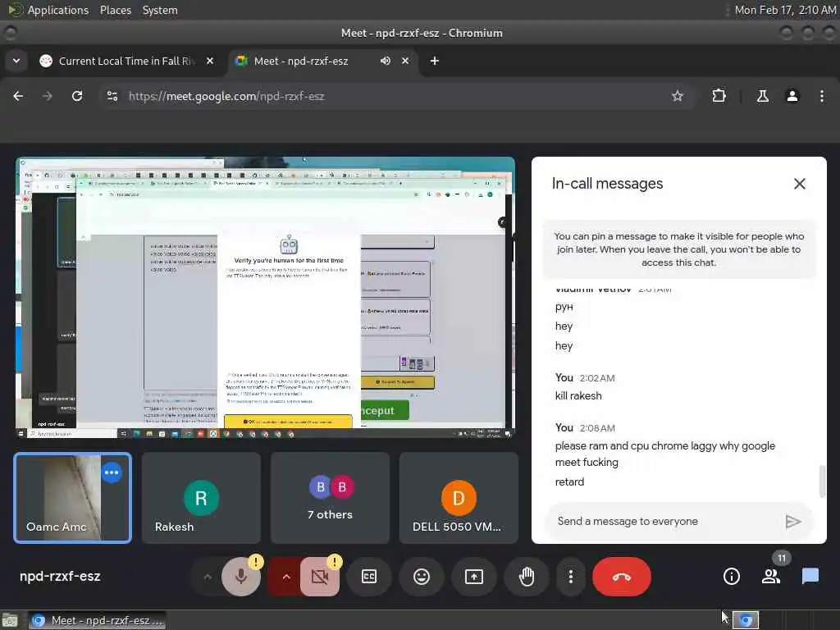The image size is (840, 630).
Task: Open a new browser tab
Action: [435, 61]
